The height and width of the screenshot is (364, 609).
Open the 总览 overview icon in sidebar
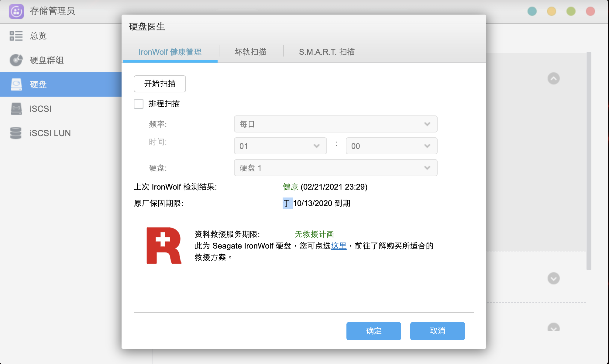coord(16,36)
